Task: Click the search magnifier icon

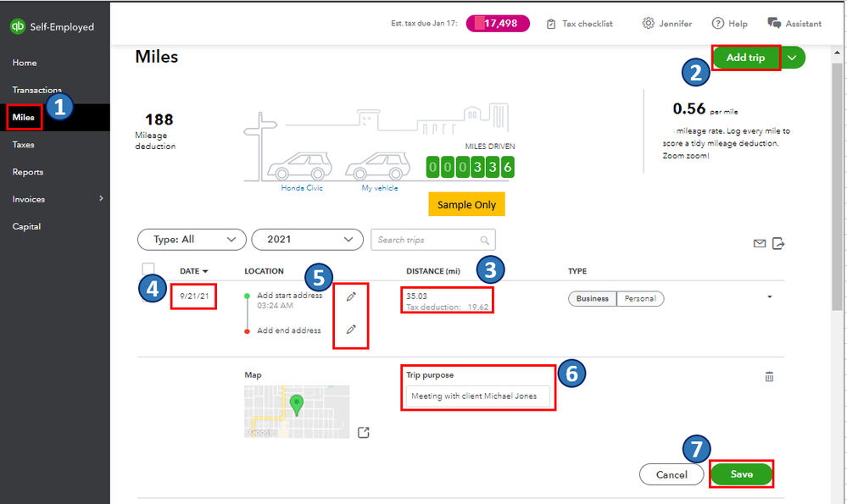Action: pyautogui.click(x=484, y=240)
